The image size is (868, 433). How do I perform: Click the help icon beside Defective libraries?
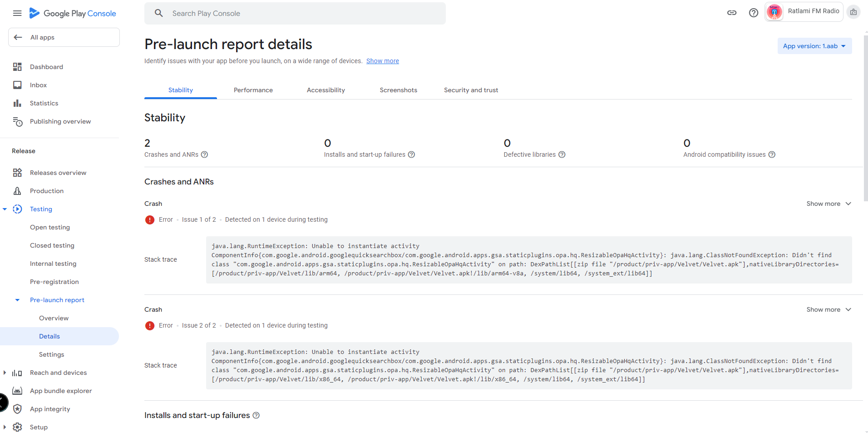(562, 154)
